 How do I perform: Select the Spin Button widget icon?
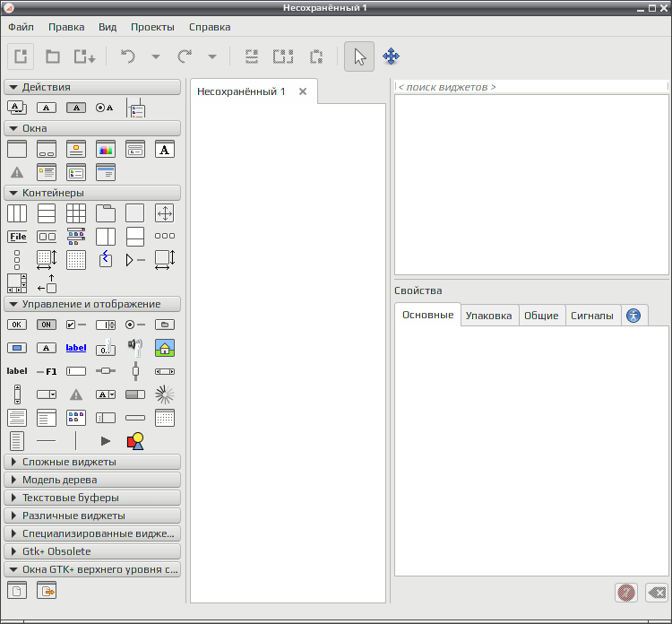point(106,325)
